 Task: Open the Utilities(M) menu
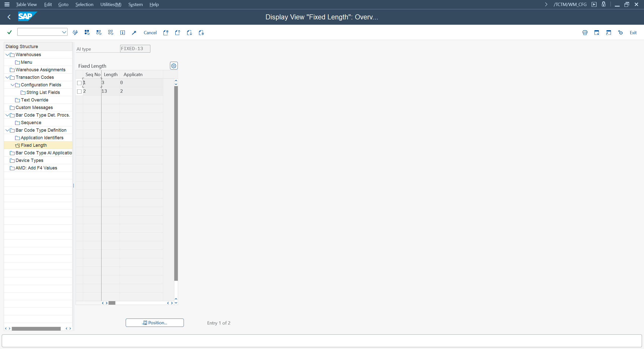tap(111, 5)
